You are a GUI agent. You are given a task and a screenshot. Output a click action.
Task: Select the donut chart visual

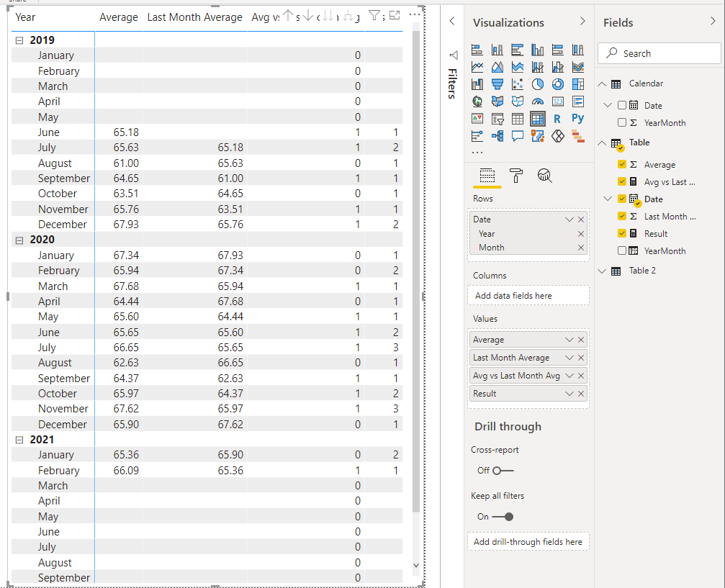coord(558,84)
